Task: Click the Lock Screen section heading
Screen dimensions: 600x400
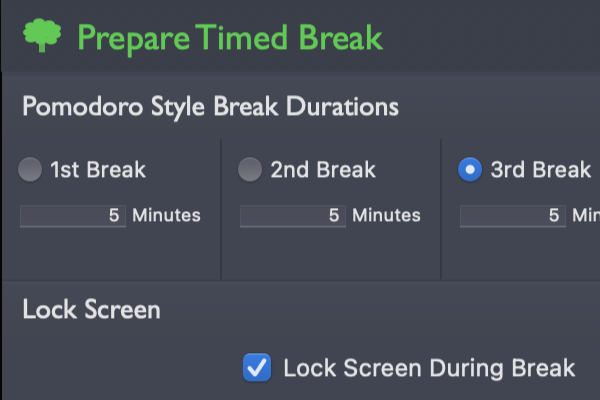Action: [x=91, y=309]
